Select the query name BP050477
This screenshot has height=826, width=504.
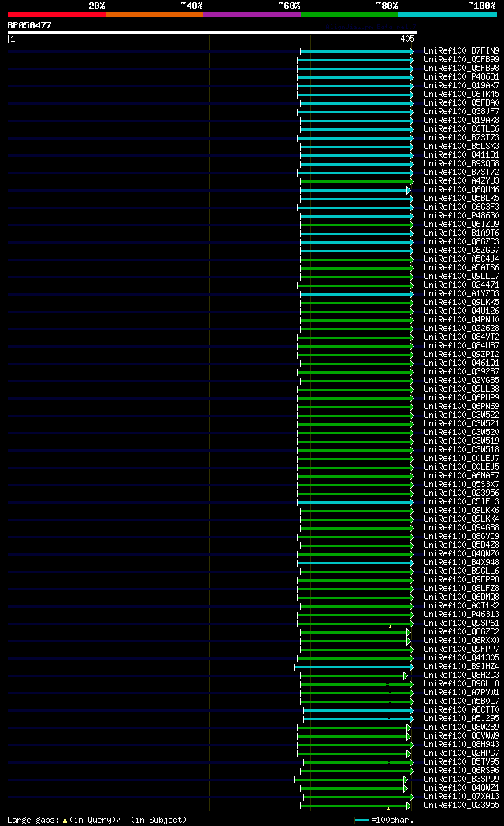(29, 25)
